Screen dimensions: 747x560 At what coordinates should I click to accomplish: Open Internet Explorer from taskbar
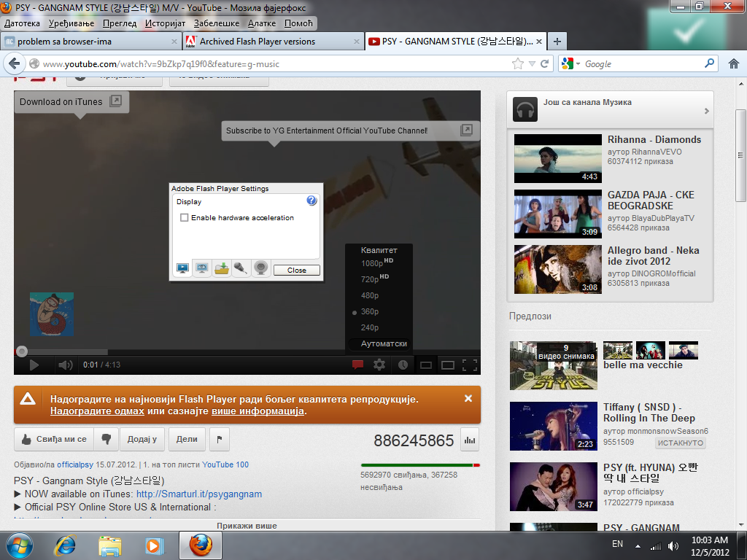click(x=65, y=545)
